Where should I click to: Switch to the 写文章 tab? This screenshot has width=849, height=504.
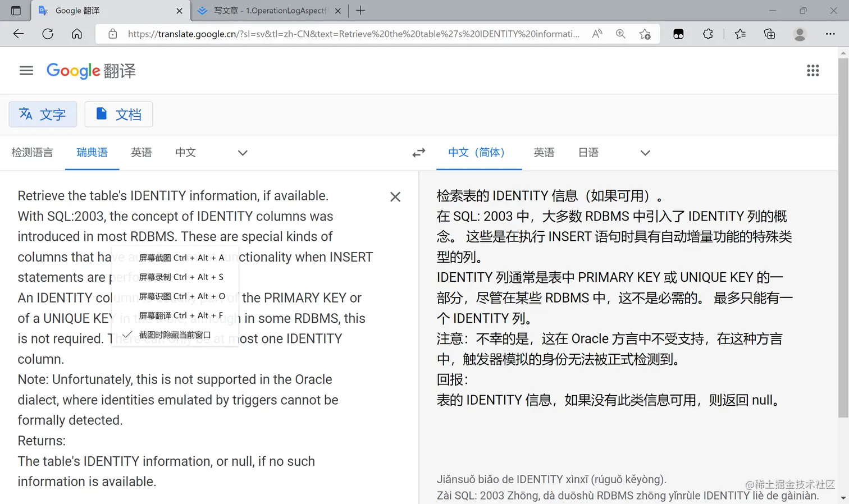(x=270, y=11)
